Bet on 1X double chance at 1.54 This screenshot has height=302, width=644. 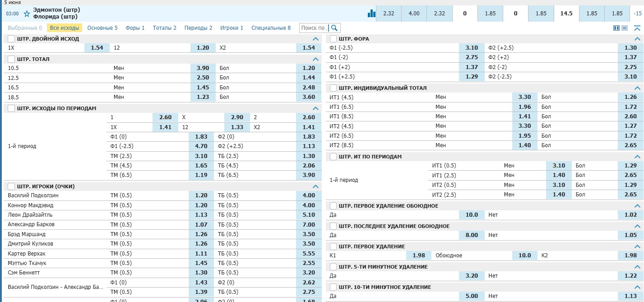(x=97, y=47)
